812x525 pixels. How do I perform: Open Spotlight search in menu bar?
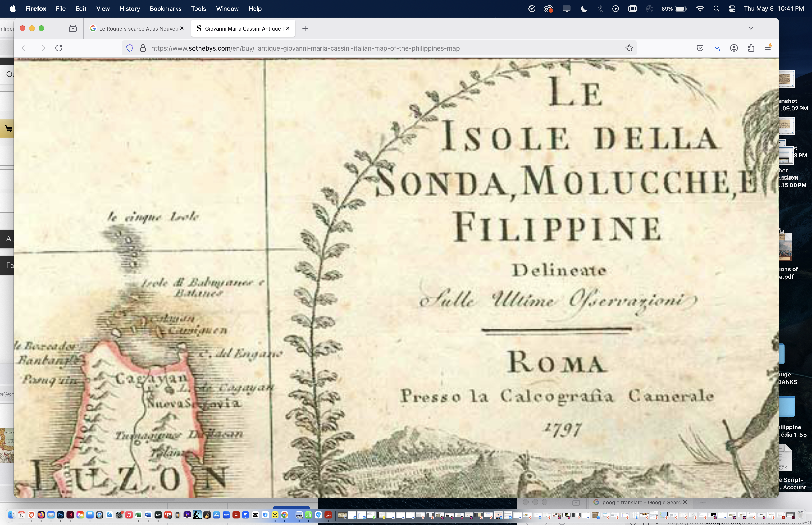(x=716, y=8)
